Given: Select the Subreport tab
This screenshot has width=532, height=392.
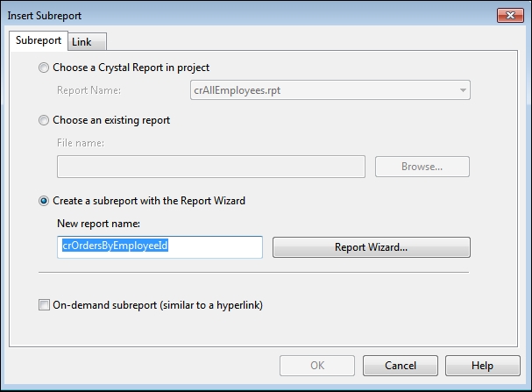Looking at the screenshot, I should click(x=39, y=40).
